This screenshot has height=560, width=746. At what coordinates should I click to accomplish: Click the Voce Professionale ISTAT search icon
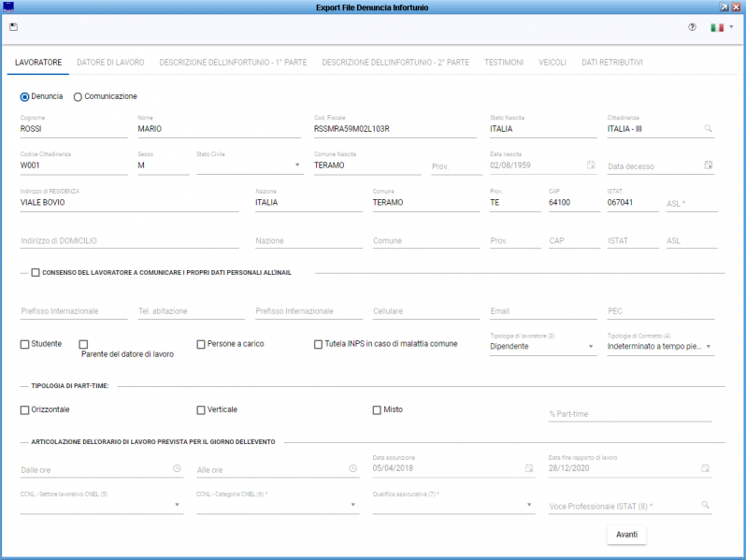706,505
